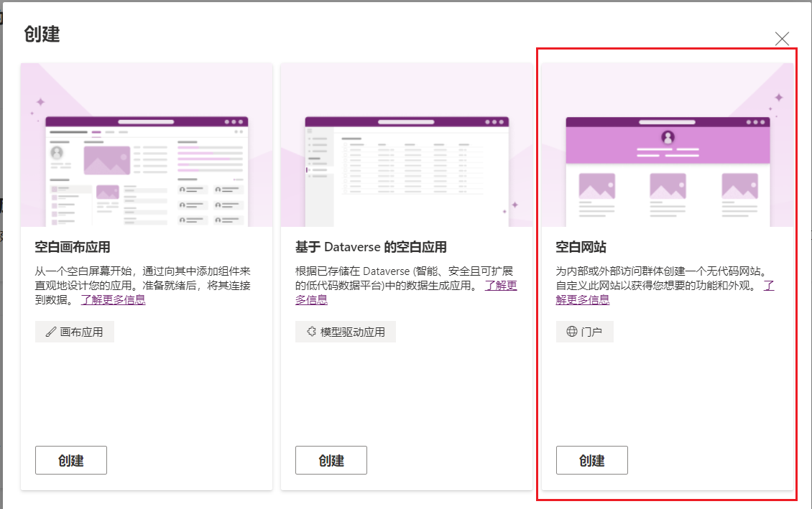
Task: Open 了解更多信息 link in 空白画布应用 card
Action: tap(113, 300)
